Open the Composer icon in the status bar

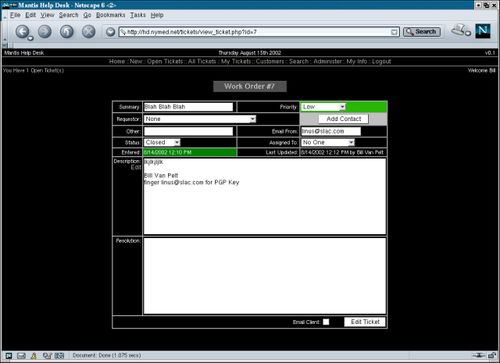47,356
